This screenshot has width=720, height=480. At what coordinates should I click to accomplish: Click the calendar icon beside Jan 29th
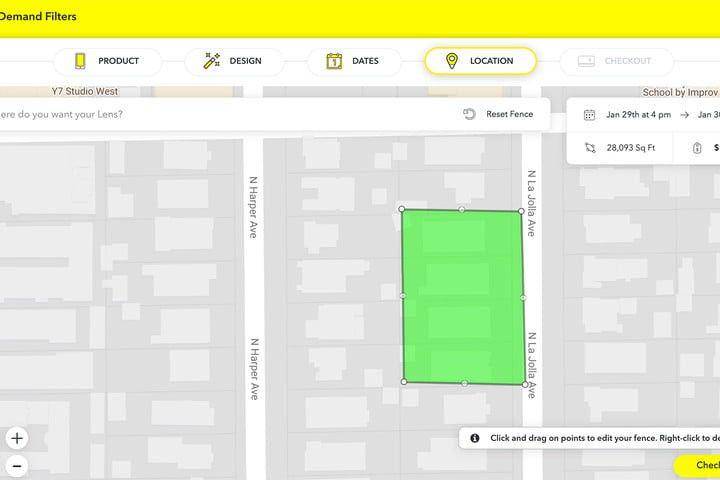(x=590, y=115)
